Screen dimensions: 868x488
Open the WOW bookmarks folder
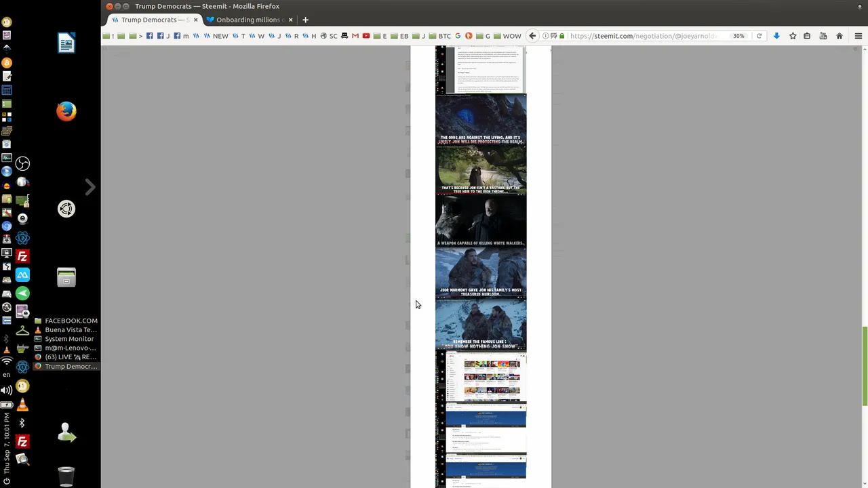tap(507, 36)
